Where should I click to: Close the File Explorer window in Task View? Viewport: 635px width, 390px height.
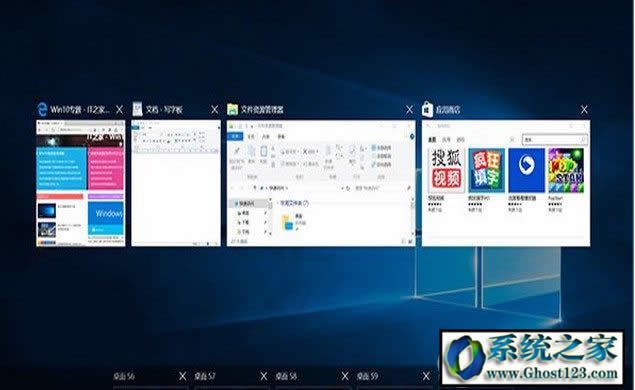coord(409,109)
